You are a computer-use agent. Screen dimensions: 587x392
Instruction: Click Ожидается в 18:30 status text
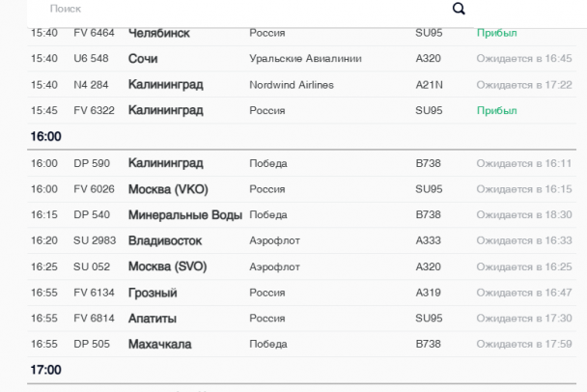coord(524,215)
